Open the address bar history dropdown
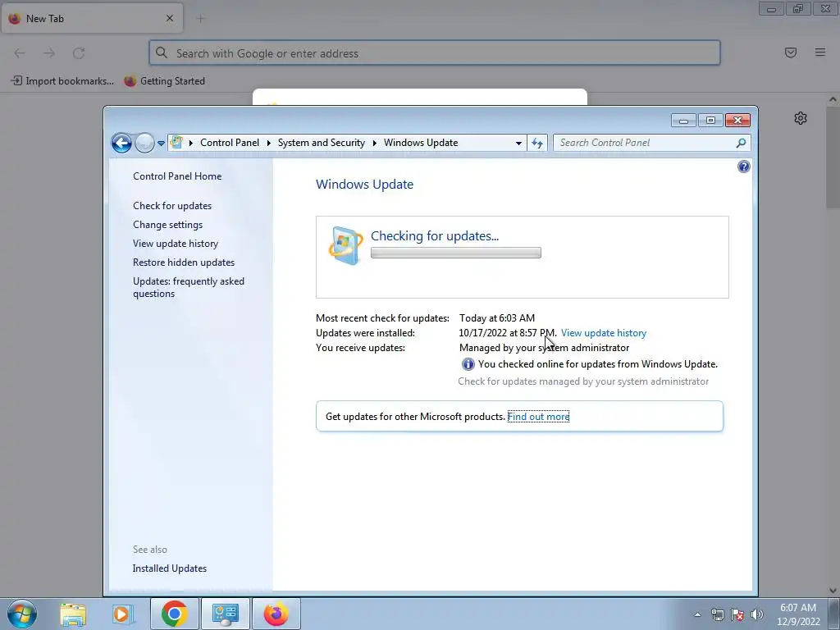Viewport: 840px width, 630px height. pyautogui.click(x=518, y=143)
